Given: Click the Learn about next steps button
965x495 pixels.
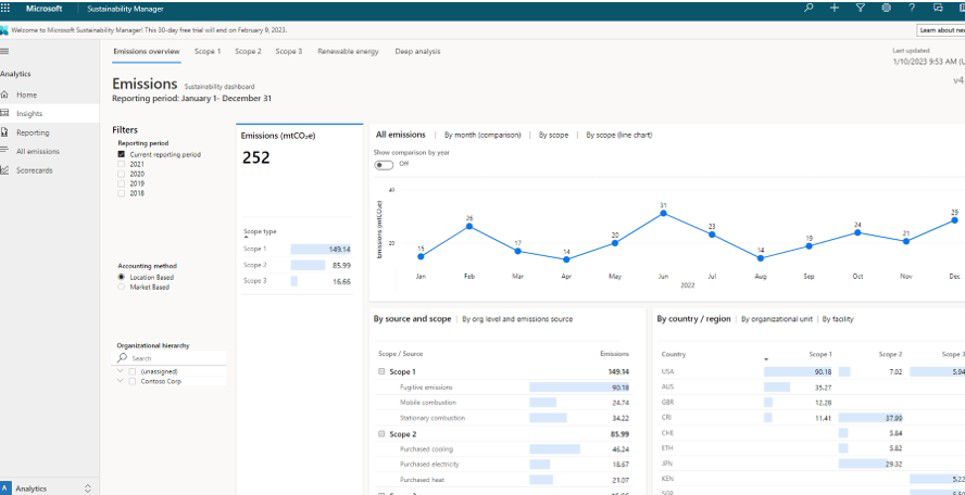Looking at the screenshot, I should coord(941,30).
